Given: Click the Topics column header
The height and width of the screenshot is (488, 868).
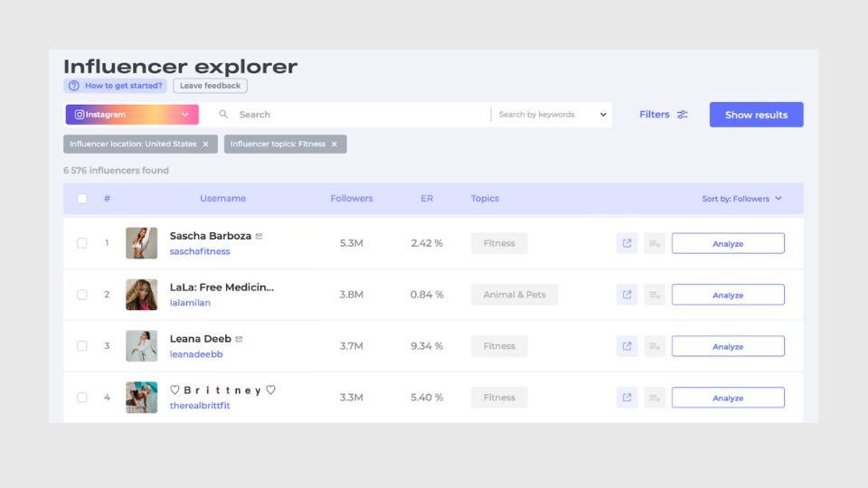Looking at the screenshot, I should click(485, 198).
